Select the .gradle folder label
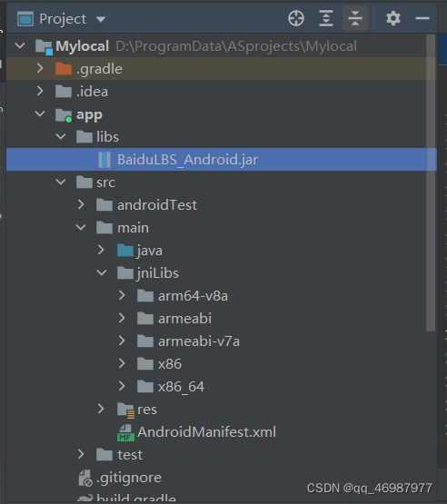 (99, 69)
